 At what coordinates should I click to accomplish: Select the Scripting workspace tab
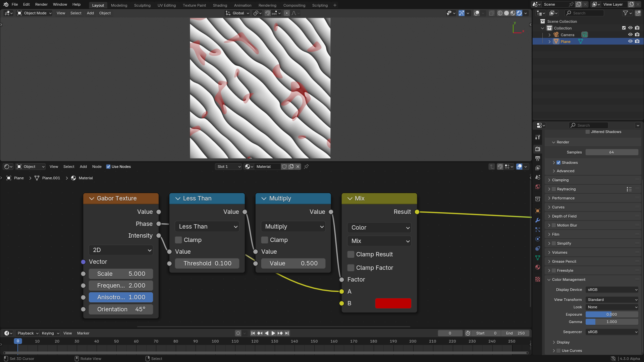[x=320, y=5]
